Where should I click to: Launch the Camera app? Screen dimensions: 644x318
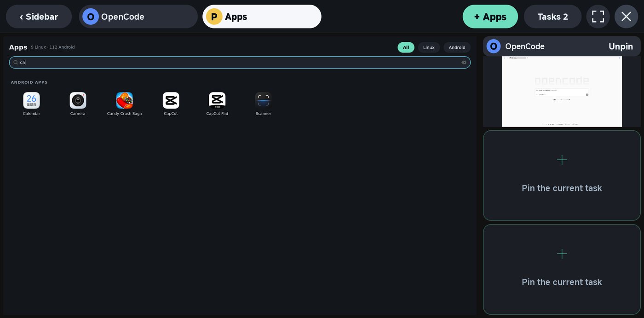[78, 100]
